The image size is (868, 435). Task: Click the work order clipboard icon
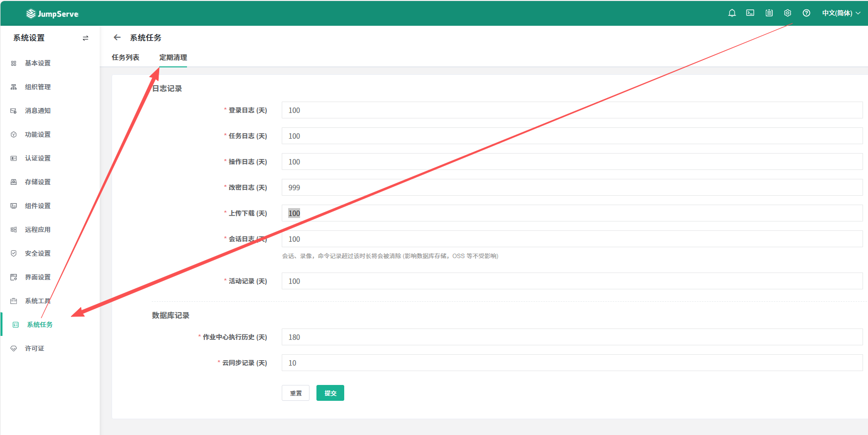pos(769,13)
